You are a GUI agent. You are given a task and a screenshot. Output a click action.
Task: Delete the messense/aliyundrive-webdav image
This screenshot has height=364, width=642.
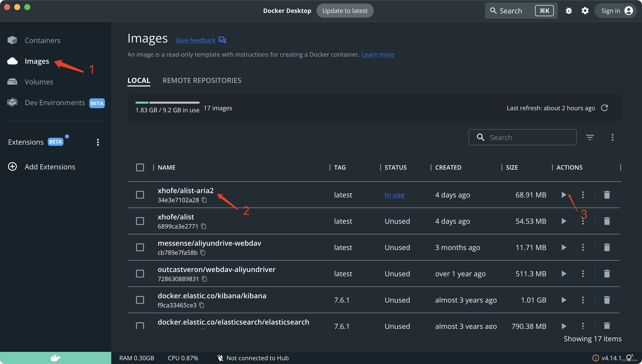(x=607, y=247)
